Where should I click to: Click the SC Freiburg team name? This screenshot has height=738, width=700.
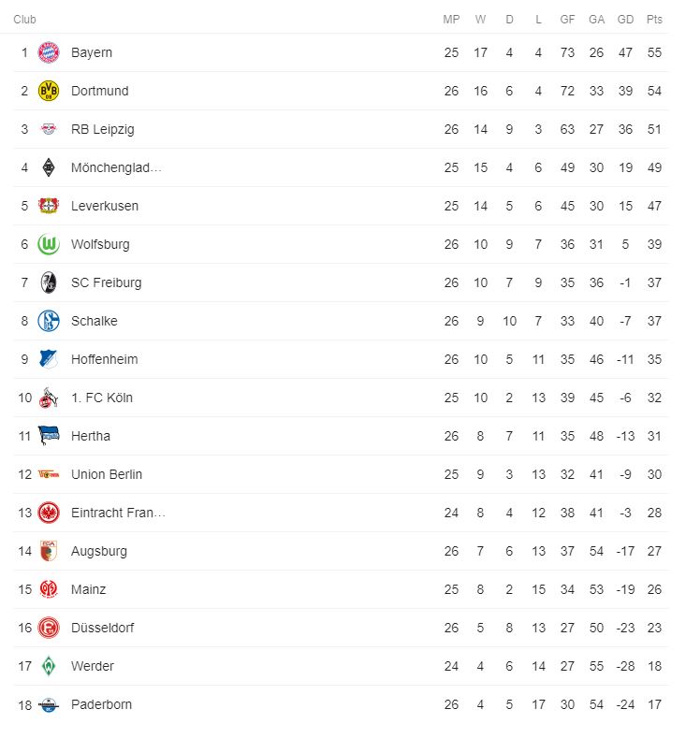pyautogui.click(x=106, y=282)
